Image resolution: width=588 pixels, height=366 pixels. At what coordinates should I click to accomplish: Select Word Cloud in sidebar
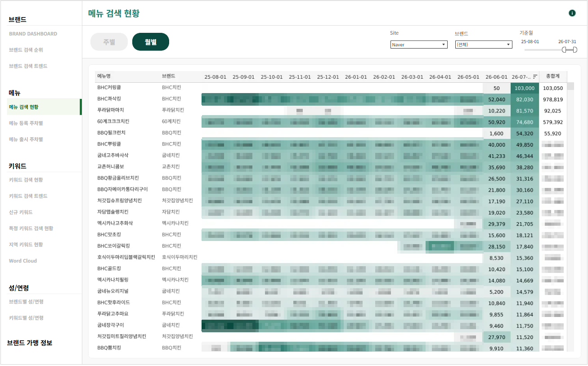pyautogui.click(x=23, y=261)
